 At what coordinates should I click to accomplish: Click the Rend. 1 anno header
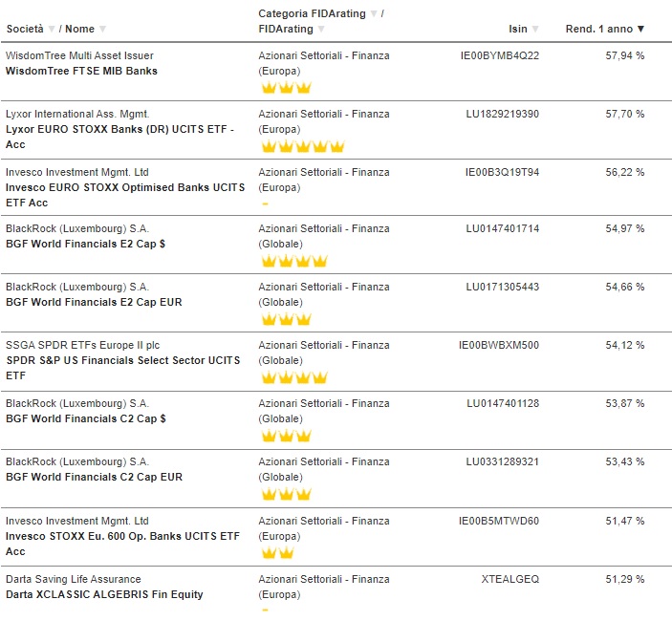(x=599, y=29)
